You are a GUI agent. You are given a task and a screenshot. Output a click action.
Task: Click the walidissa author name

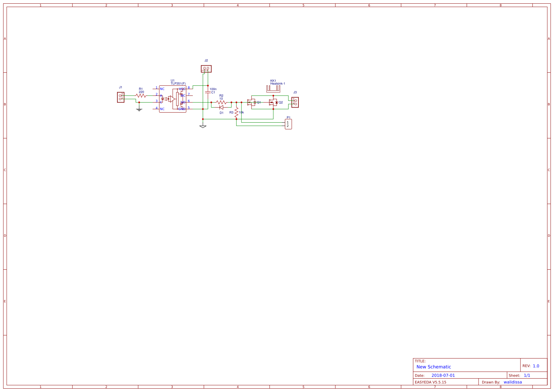513,382
